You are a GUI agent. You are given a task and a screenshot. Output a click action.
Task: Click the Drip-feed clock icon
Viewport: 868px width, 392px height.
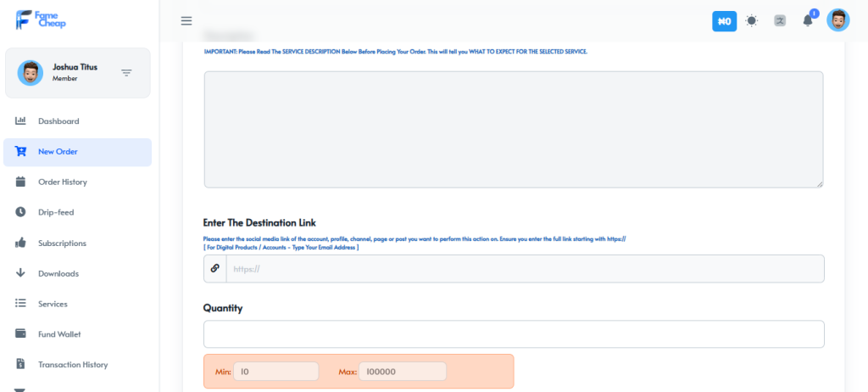[20, 212]
